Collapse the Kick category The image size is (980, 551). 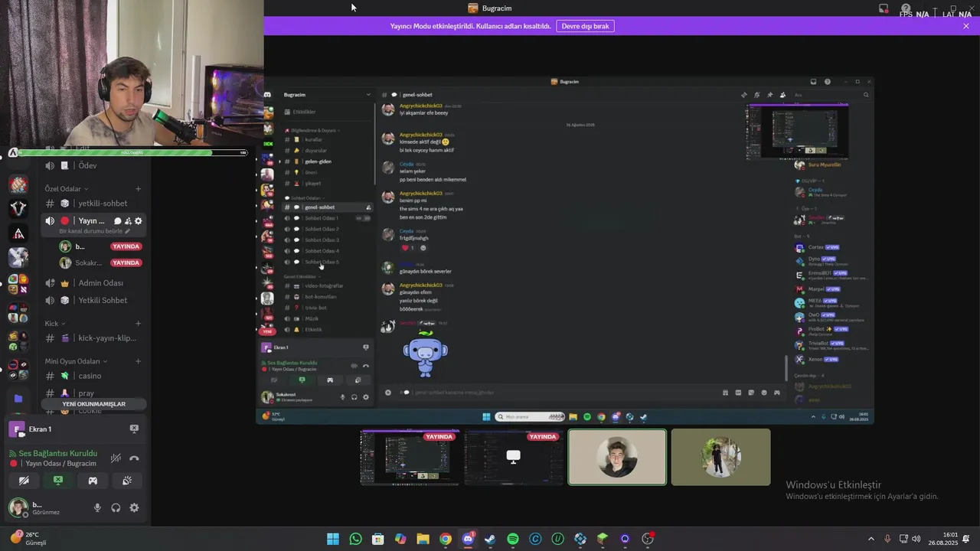[x=55, y=324]
